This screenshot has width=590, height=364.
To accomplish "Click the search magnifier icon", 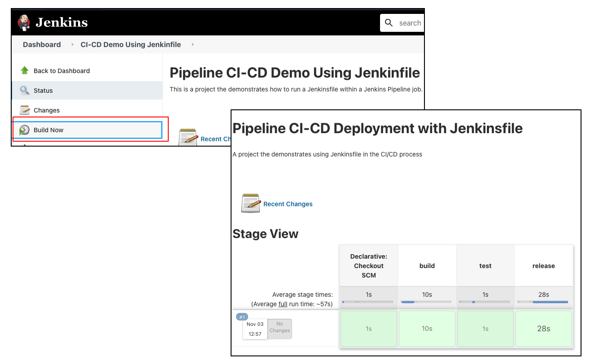I will 389,23.
